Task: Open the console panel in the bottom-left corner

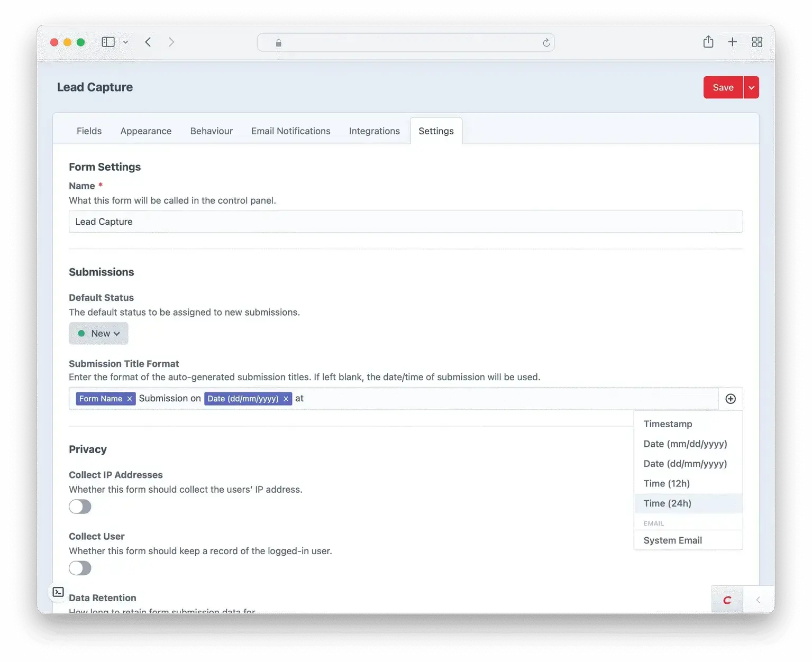Action: click(58, 592)
